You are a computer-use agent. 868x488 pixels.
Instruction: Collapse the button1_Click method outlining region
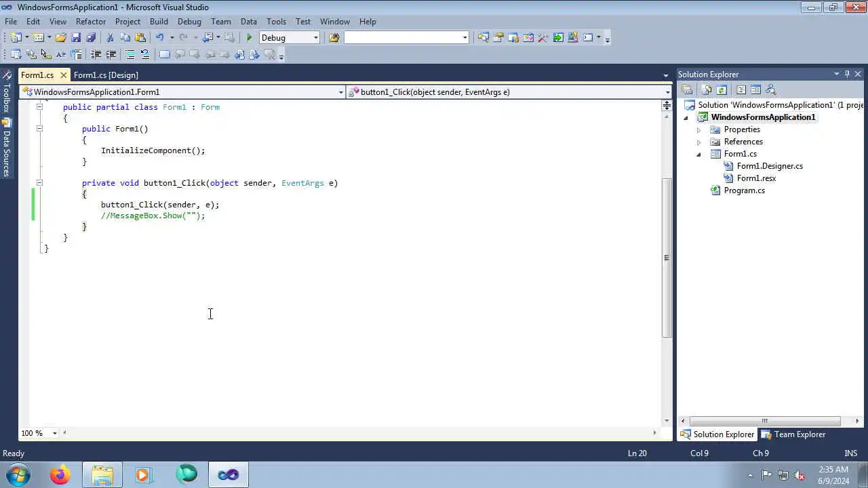[39, 182]
